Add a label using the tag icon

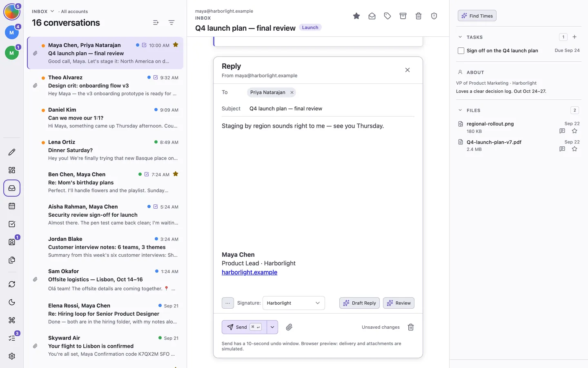(388, 16)
